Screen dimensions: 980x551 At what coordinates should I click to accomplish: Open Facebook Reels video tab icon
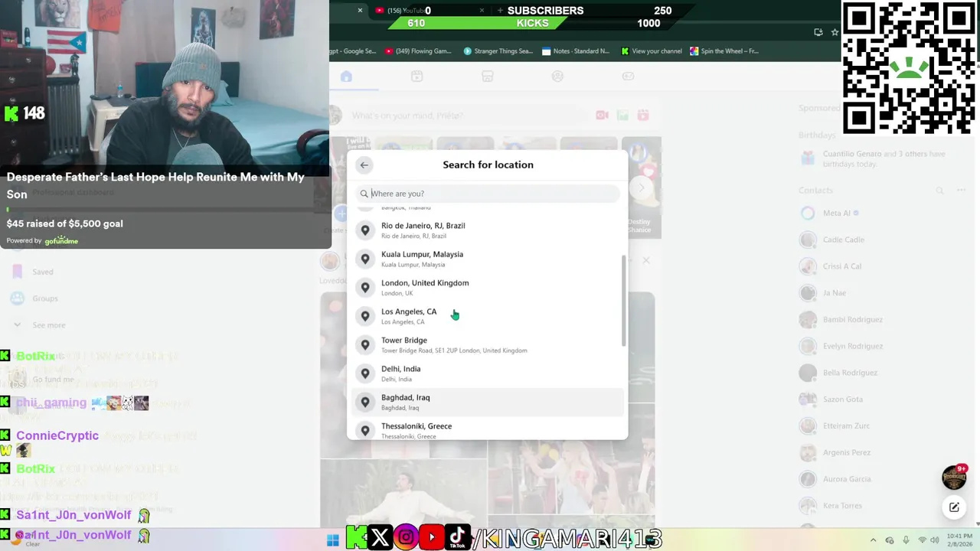416,76
